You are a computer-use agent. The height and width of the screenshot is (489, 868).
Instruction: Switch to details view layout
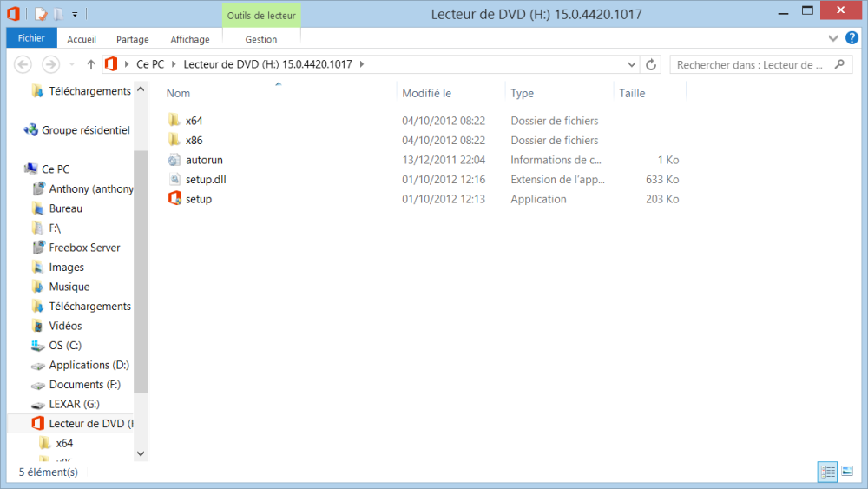click(827, 471)
